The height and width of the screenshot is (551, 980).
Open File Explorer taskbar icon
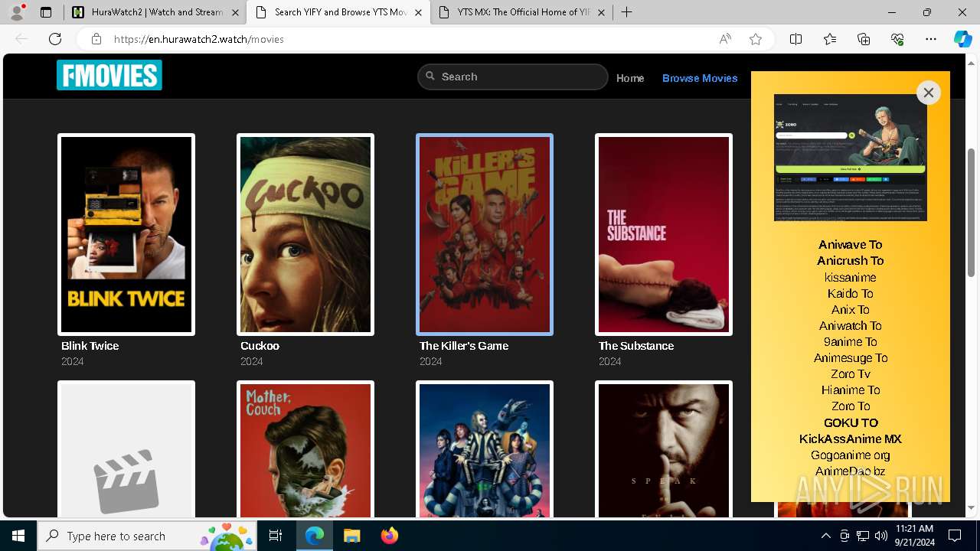click(x=351, y=536)
